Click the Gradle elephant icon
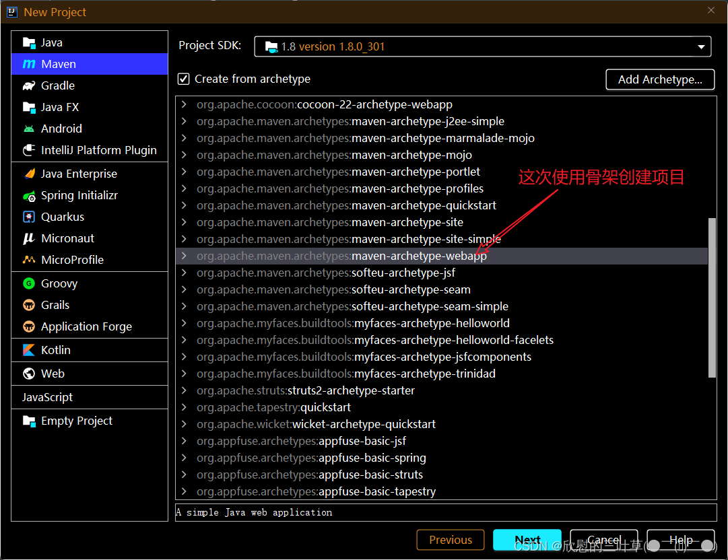 point(29,86)
